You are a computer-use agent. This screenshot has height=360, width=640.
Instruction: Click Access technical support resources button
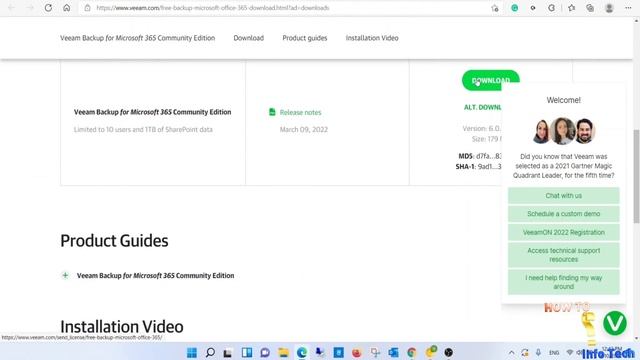[564, 255]
